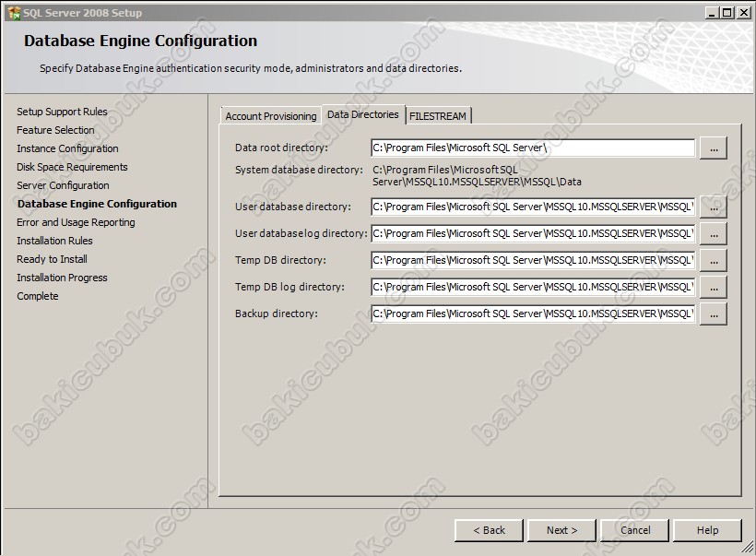Select the Installation Progress step
The width and height of the screenshot is (756, 556).
click(62, 278)
